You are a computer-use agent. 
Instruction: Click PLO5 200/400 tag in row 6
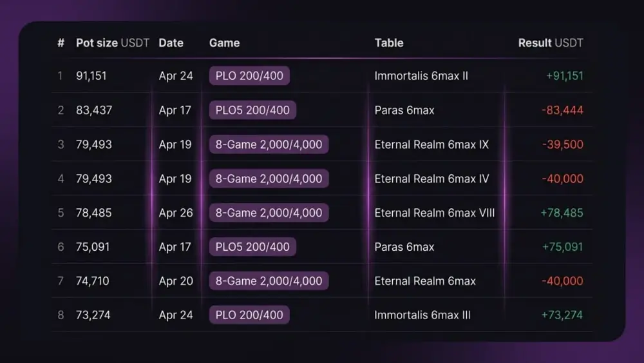point(252,247)
